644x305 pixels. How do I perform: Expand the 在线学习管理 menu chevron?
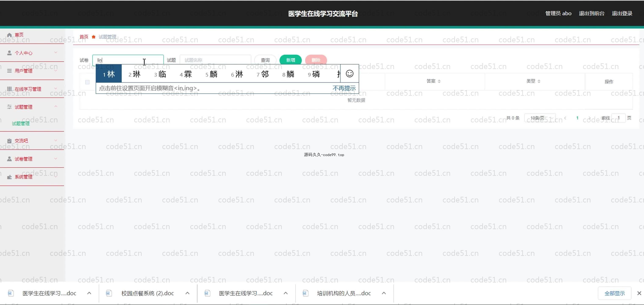pos(56,88)
